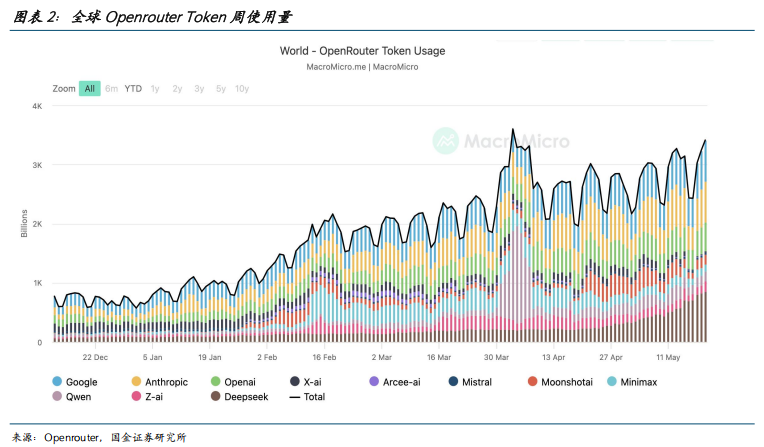Toggle Minimax series visibility
This screenshot has width=764, height=447.
click(x=632, y=382)
